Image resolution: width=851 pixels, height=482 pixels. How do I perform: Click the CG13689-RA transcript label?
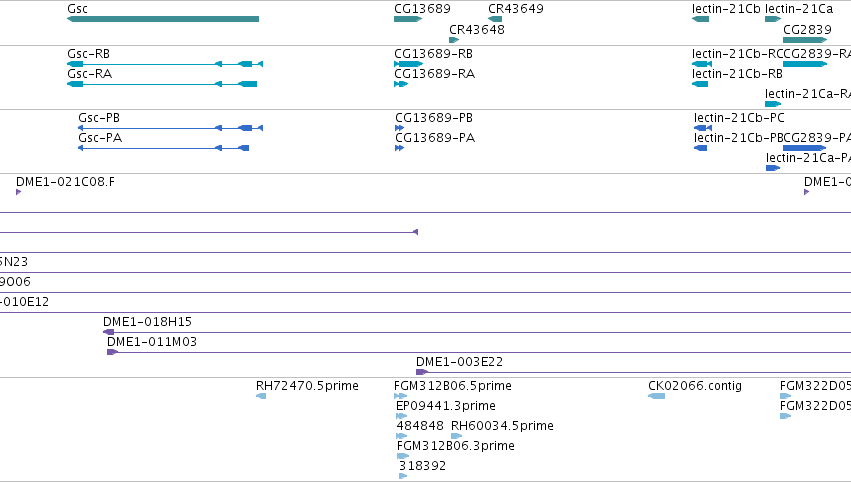point(435,74)
